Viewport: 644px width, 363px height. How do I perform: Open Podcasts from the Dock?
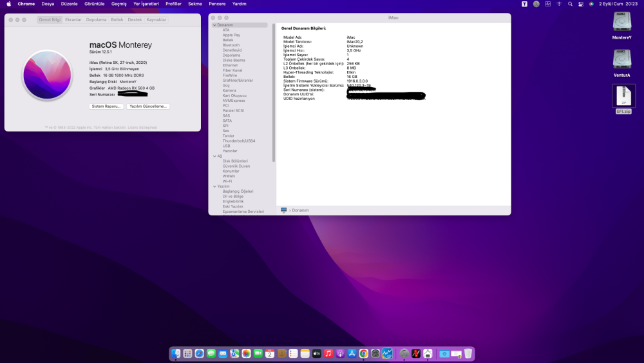click(340, 353)
